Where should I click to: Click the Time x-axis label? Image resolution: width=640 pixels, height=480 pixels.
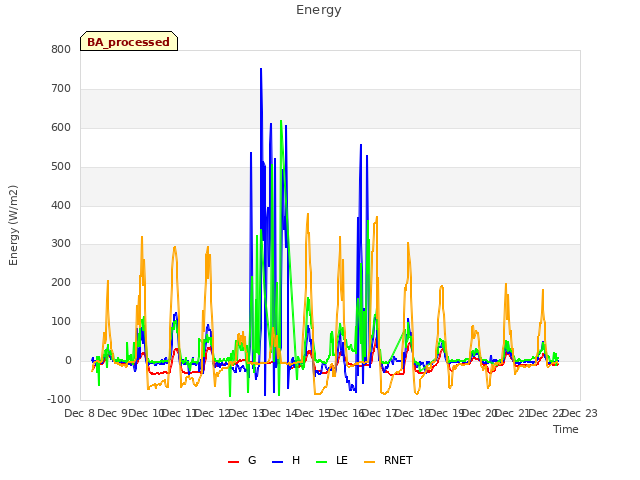point(566,429)
